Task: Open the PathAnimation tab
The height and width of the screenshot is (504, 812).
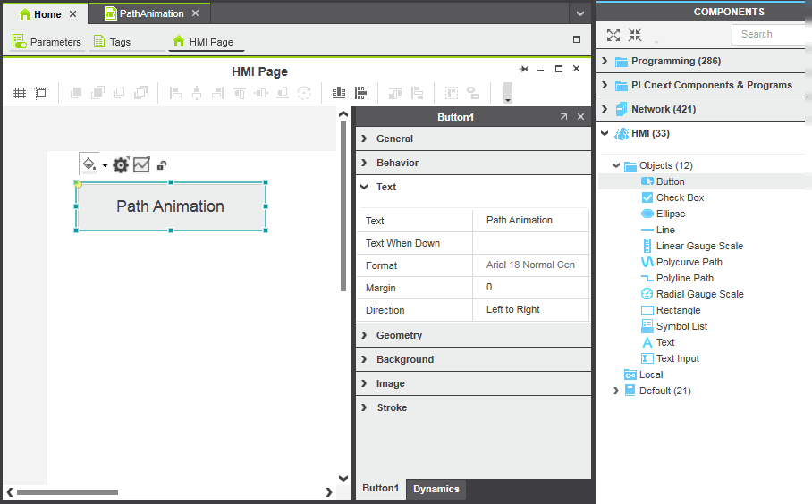Action: [x=151, y=13]
